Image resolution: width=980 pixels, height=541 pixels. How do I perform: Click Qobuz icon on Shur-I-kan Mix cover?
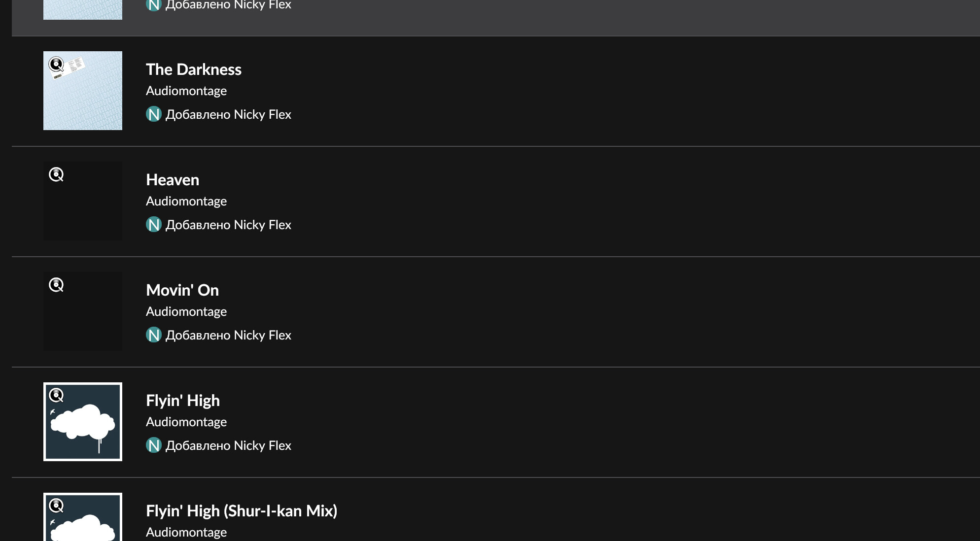tap(56, 506)
